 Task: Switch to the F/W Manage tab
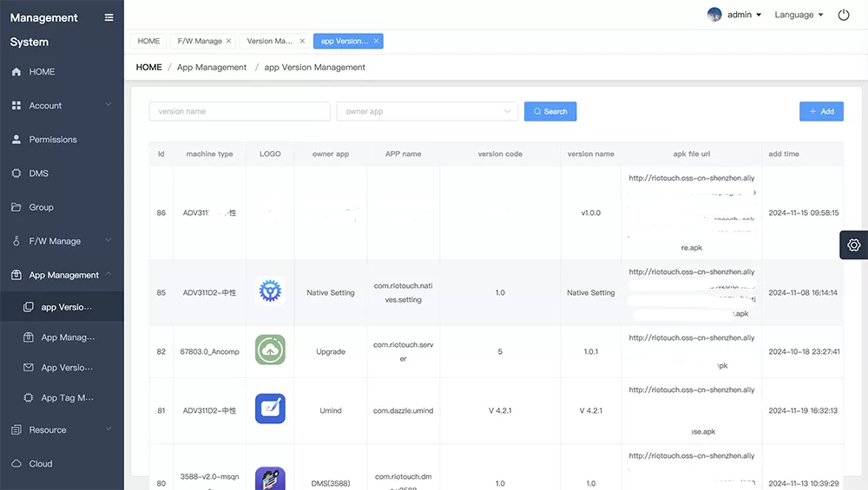(x=200, y=41)
